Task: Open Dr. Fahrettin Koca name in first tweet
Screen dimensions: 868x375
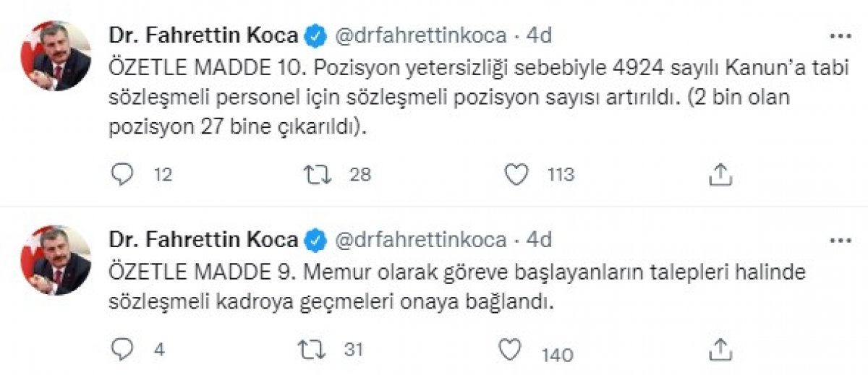Action: click(203, 35)
